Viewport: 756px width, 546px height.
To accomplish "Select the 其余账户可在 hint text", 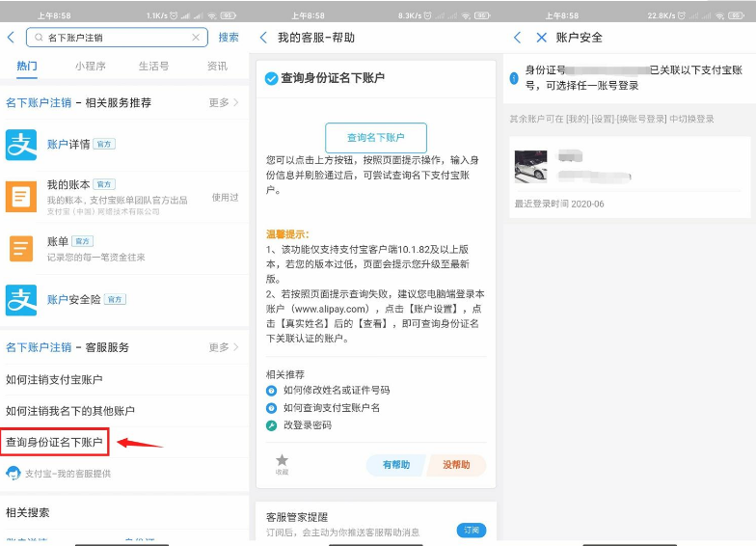I will click(611, 119).
